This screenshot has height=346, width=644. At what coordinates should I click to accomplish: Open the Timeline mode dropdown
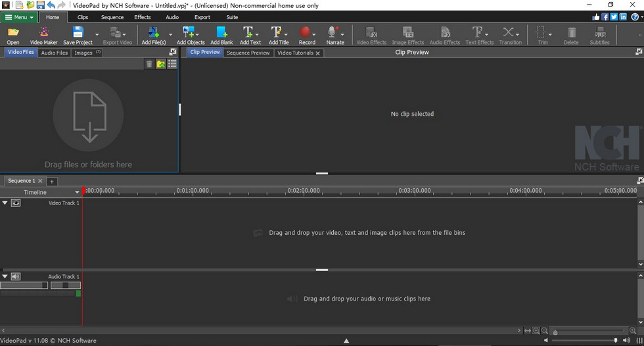pos(77,192)
